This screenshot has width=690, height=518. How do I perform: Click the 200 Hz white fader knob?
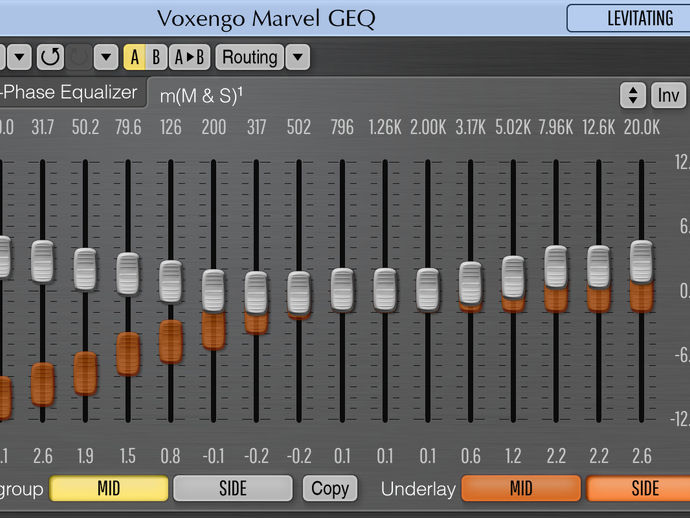tap(213, 290)
